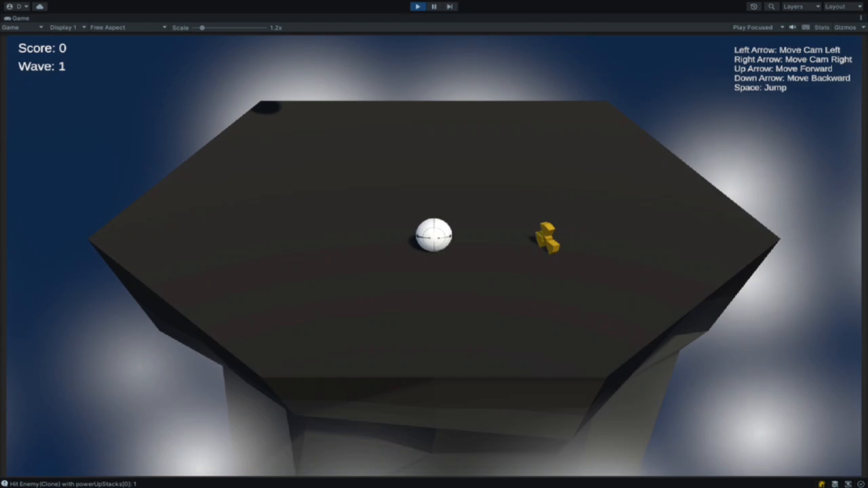868x488 pixels.
Task: Click the 'Down Arrow: Move Backward' text
Action: (x=792, y=78)
